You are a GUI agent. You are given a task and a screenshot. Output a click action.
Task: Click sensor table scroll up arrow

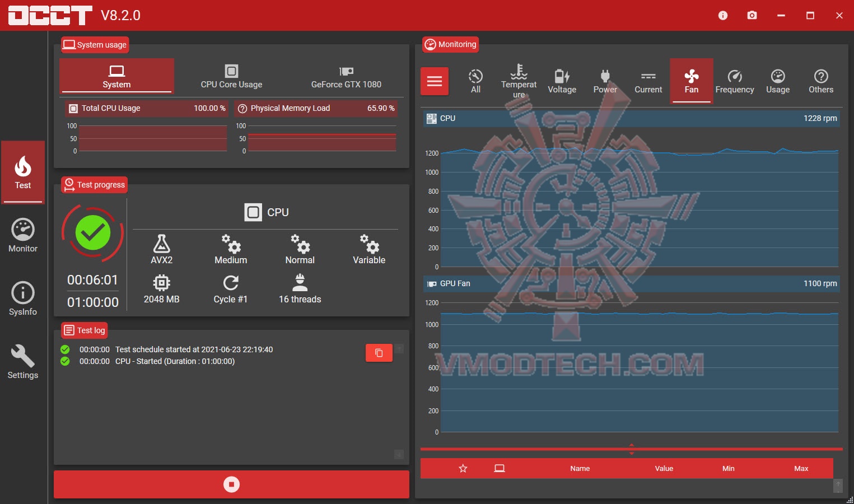tap(838, 485)
